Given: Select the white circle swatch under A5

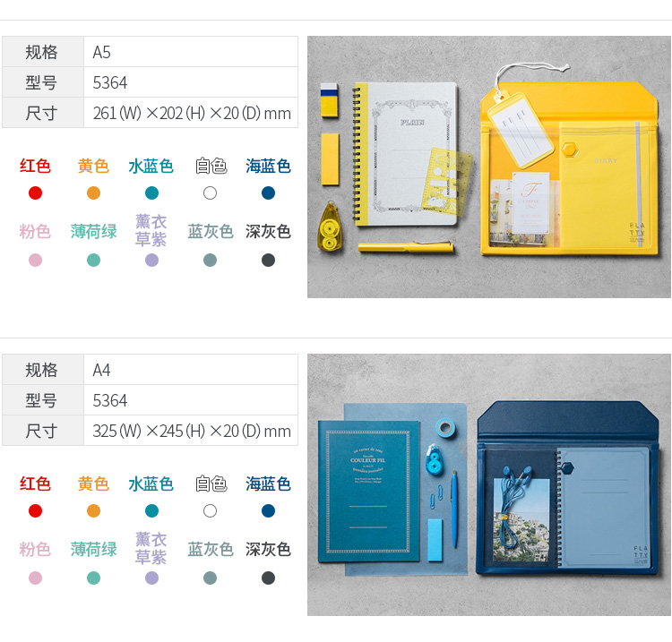Looking at the screenshot, I should pyautogui.click(x=210, y=193).
